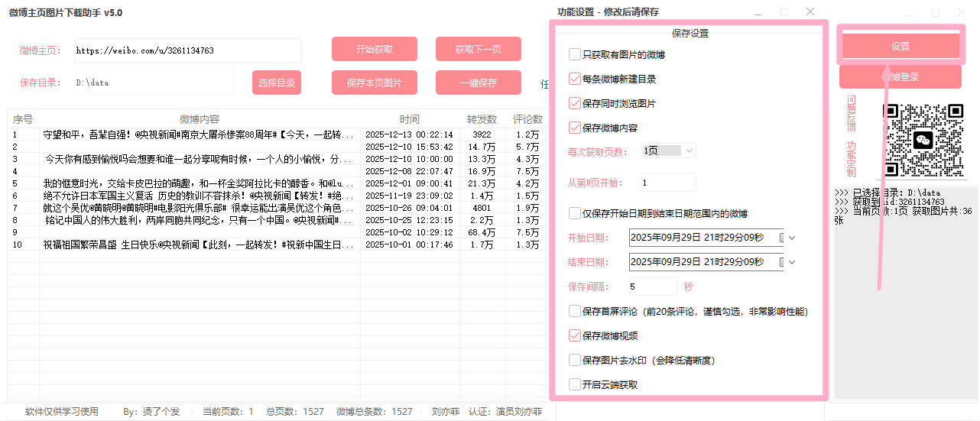
Task: Click time cell 2025-12-10 15:53:42
Action: 410,147
